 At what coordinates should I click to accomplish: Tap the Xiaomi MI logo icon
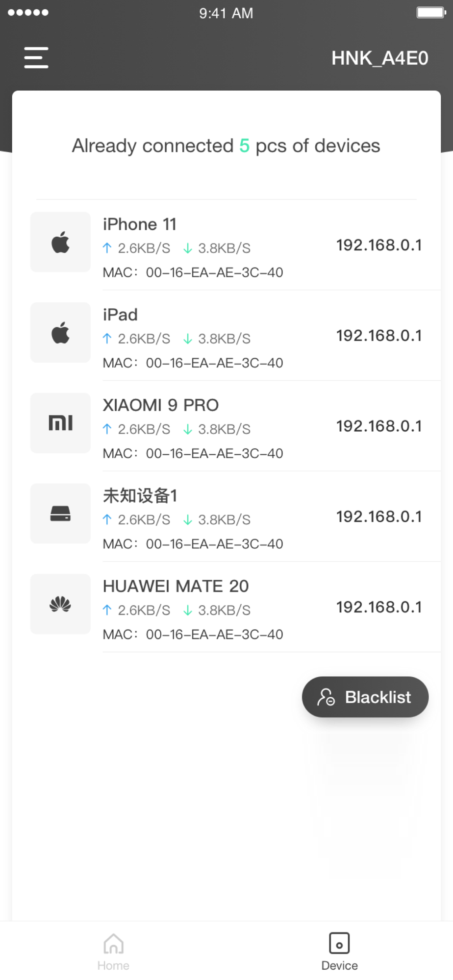(60, 423)
